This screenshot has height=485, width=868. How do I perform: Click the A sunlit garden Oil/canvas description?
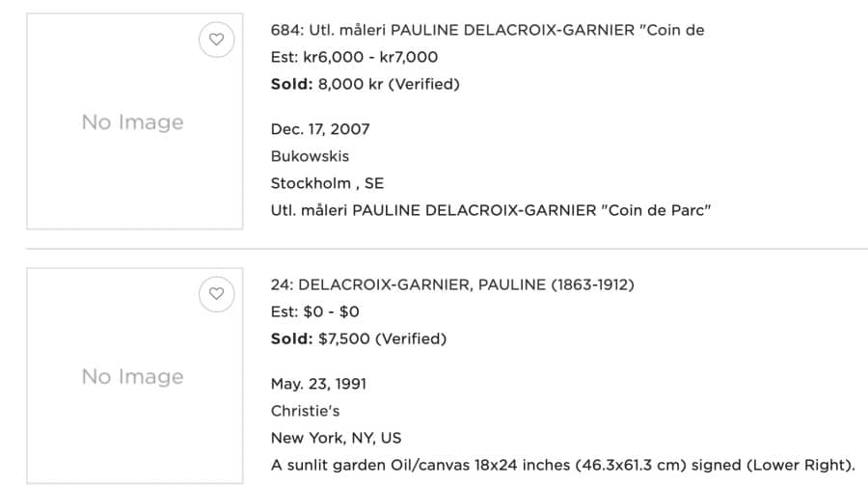[x=563, y=465]
